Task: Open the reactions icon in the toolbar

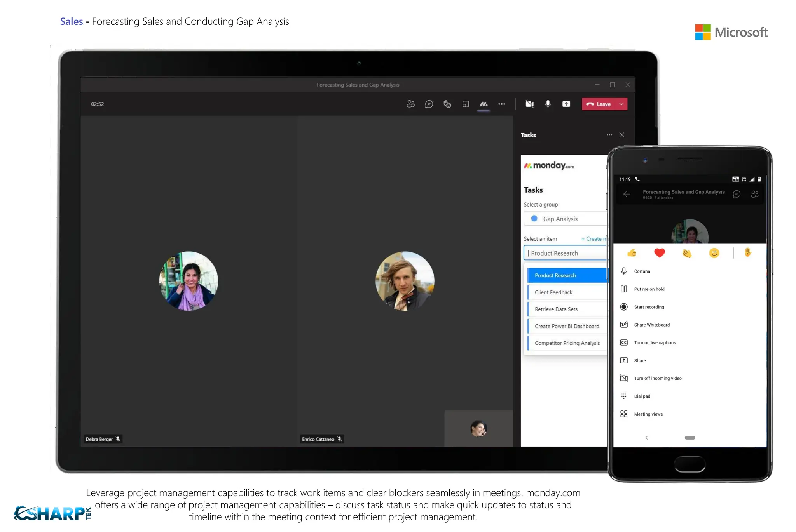Action: pos(447,104)
